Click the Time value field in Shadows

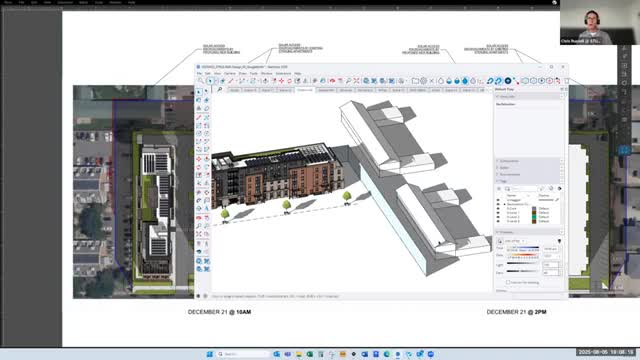point(551,249)
